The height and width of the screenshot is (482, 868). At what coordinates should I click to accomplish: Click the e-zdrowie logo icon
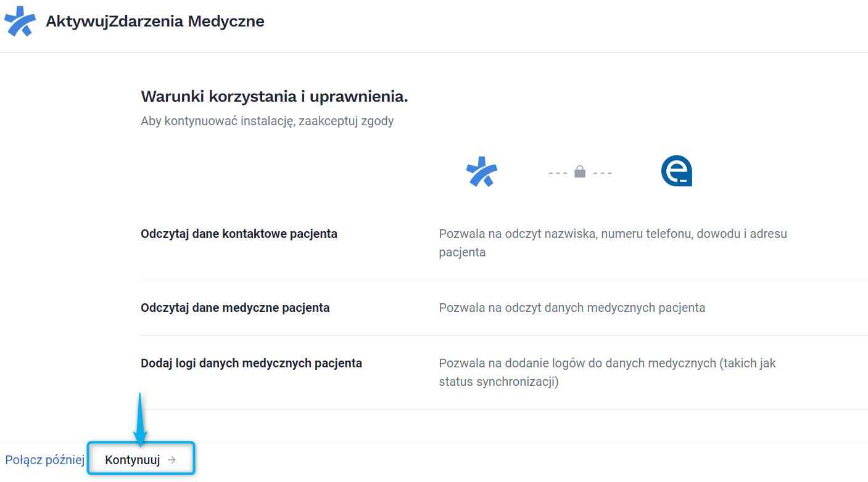pos(676,170)
